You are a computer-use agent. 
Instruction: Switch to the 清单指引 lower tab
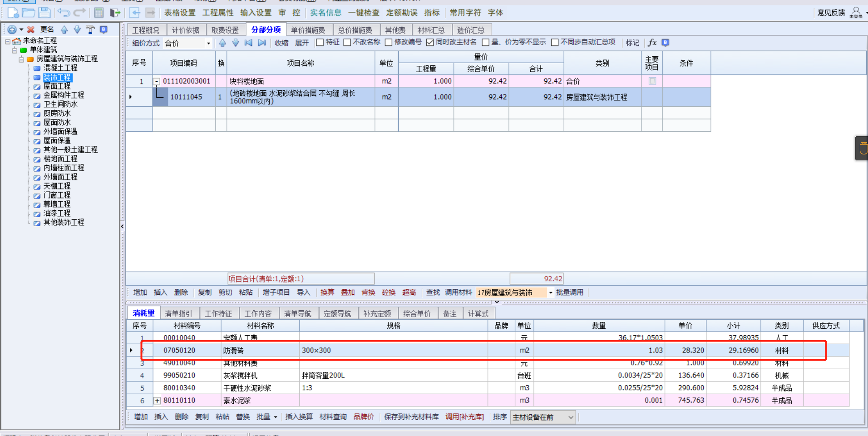coord(178,313)
